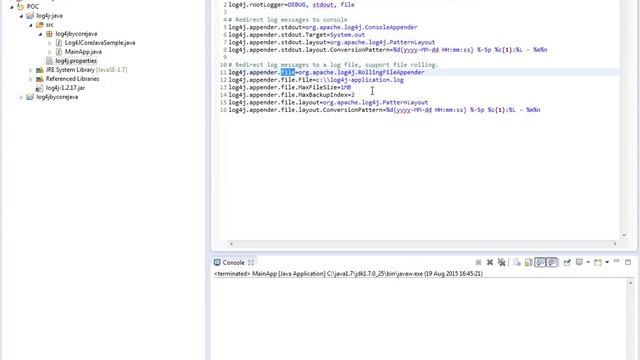
Task: Click Remove All Terminated Launches icon
Action: click(502, 262)
